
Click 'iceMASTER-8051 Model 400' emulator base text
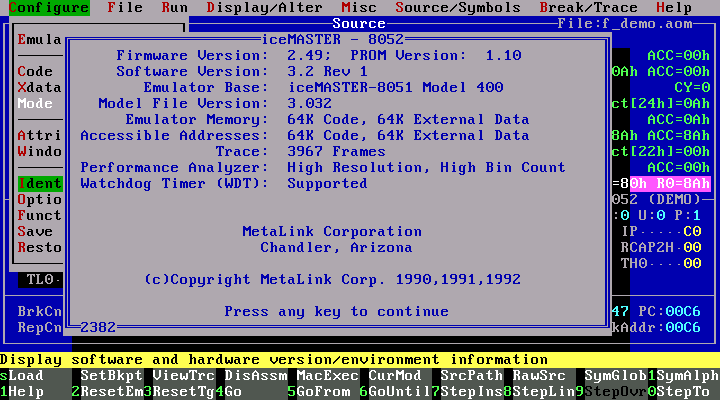395,87
